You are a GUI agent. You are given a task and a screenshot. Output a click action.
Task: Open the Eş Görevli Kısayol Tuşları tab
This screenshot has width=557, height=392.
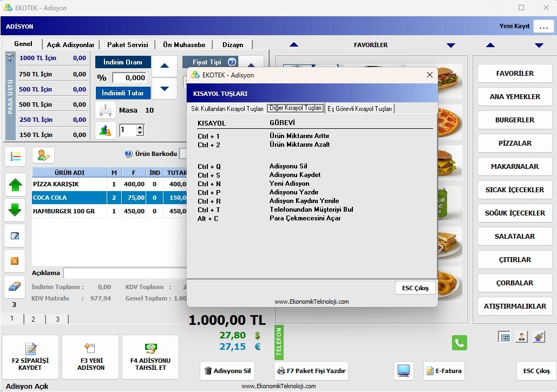(359, 109)
